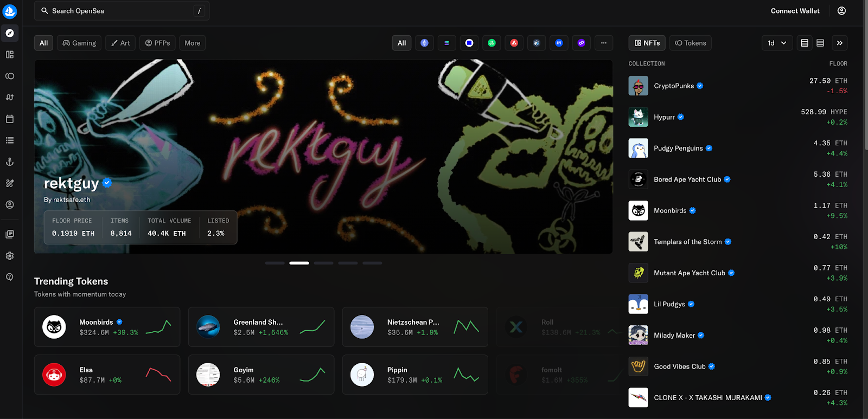Click the anchor icon in left sidebar
Screen dimensions: 868x419
10,162
